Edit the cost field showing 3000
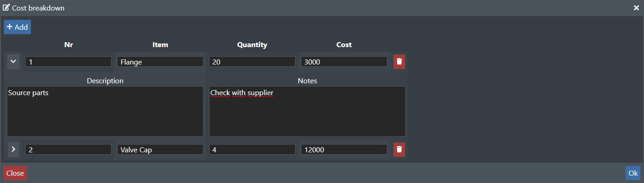 point(344,62)
